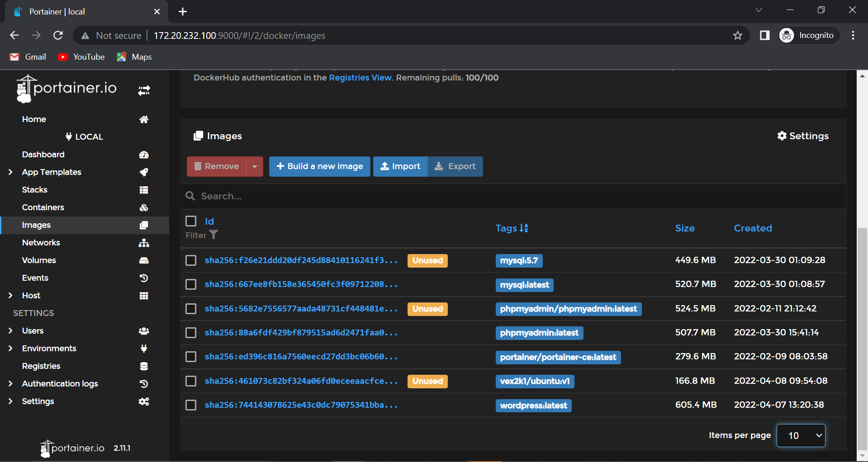
Task: Select the wordpress:latest image checkbox
Action: tap(190, 405)
